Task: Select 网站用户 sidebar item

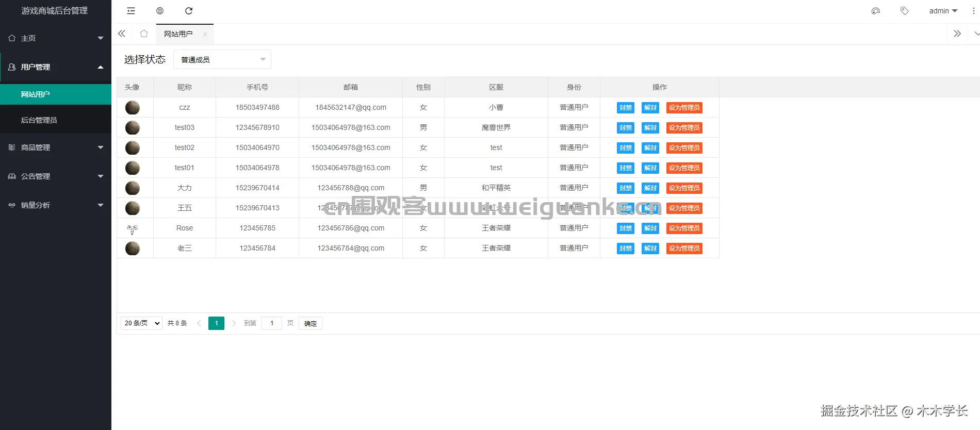Action: [56, 94]
